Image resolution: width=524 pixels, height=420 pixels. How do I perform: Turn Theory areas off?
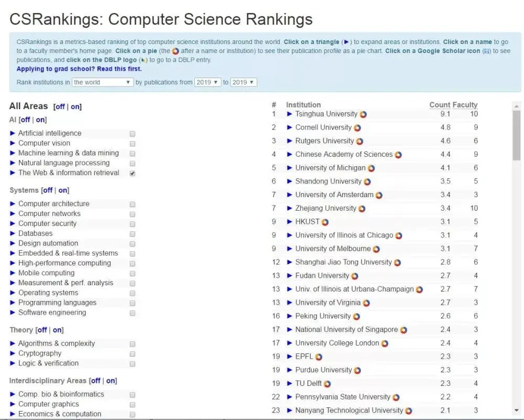tap(42, 330)
